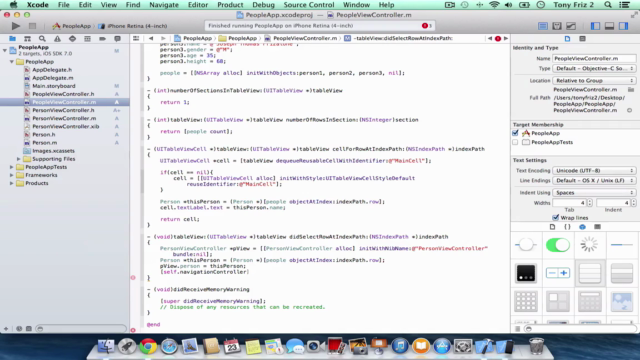640x360 pixels.
Task: Collapse the PeopleApp project root
Action: click(x=4, y=50)
